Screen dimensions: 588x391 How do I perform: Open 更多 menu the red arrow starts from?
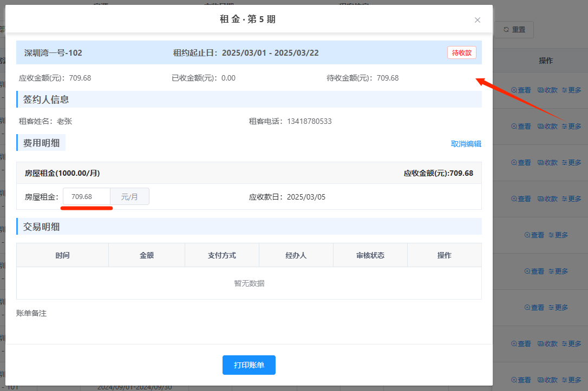click(572, 127)
